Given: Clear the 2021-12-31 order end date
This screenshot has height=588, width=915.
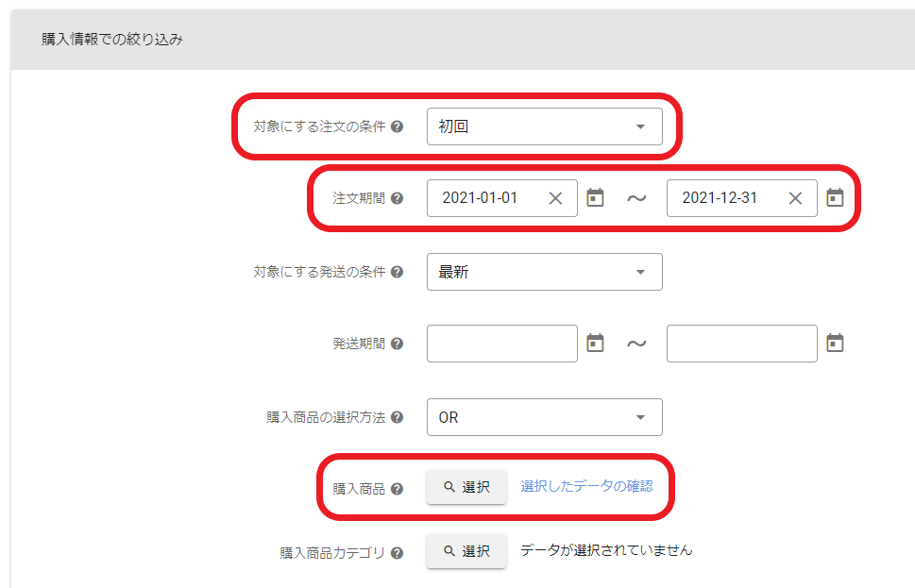Looking at the screenshot, I should tap(795, 198).
